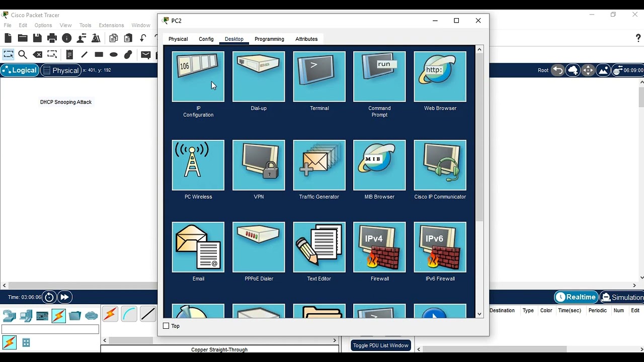
Task: Click the device name search field
Action: tap(50, 329)
